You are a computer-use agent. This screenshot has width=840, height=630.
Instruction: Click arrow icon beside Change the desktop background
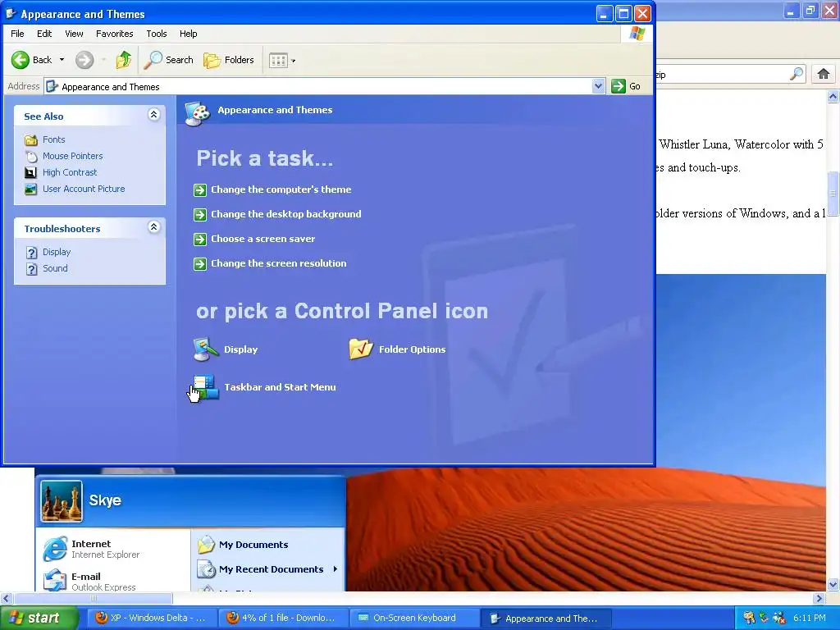click(x=200, y=215)
